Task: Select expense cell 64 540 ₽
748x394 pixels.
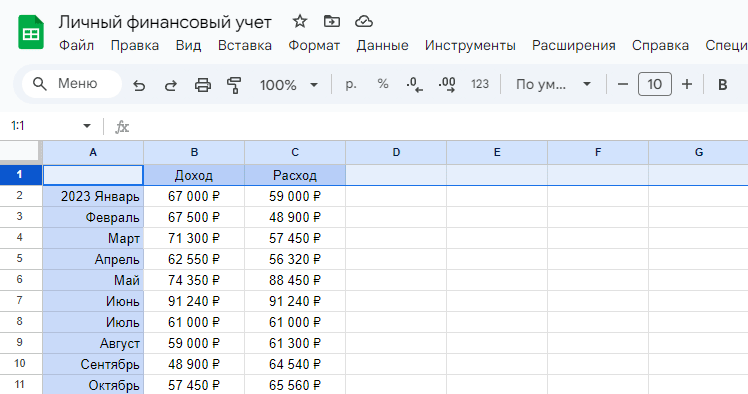Action: coord(295,364)
